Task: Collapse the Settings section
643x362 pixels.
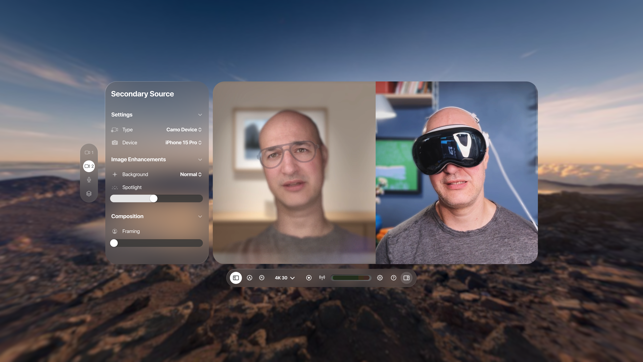Action: pos(200,115)
